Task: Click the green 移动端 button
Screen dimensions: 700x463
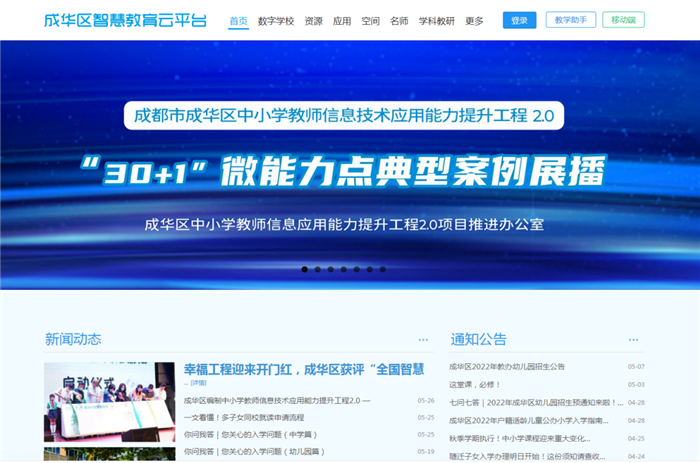Action: (x=623, y=20)
